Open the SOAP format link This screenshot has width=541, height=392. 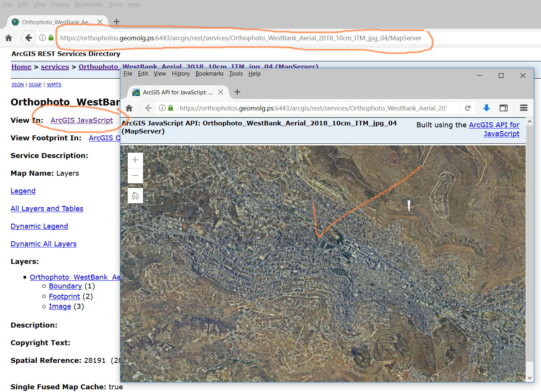35,84
